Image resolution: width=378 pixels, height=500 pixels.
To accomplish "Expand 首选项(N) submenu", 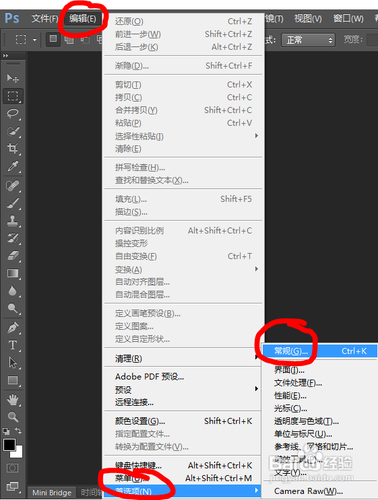I will (183, 491).
